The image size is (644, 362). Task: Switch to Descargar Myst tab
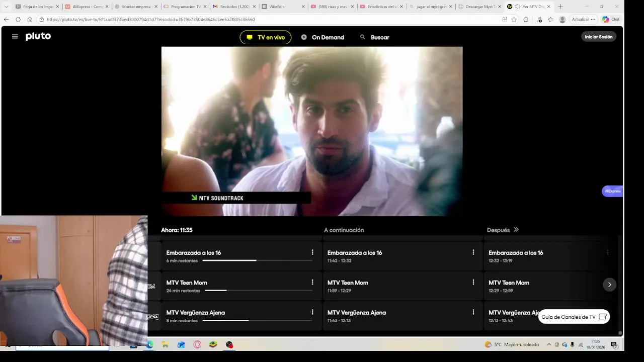479,7
